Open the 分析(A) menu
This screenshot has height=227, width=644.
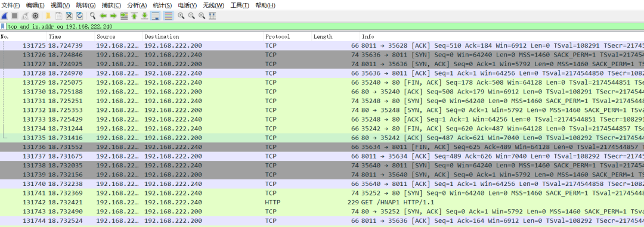point(137,5)
